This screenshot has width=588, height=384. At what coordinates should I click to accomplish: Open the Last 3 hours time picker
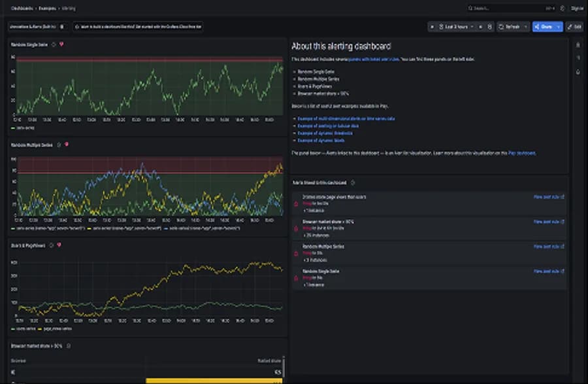(456, 27)
